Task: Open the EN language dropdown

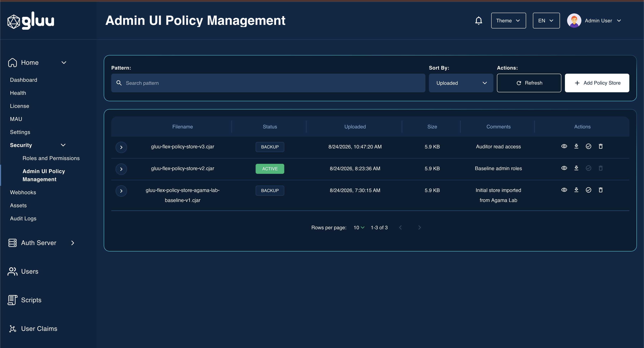Action: (x=546, y=21)
